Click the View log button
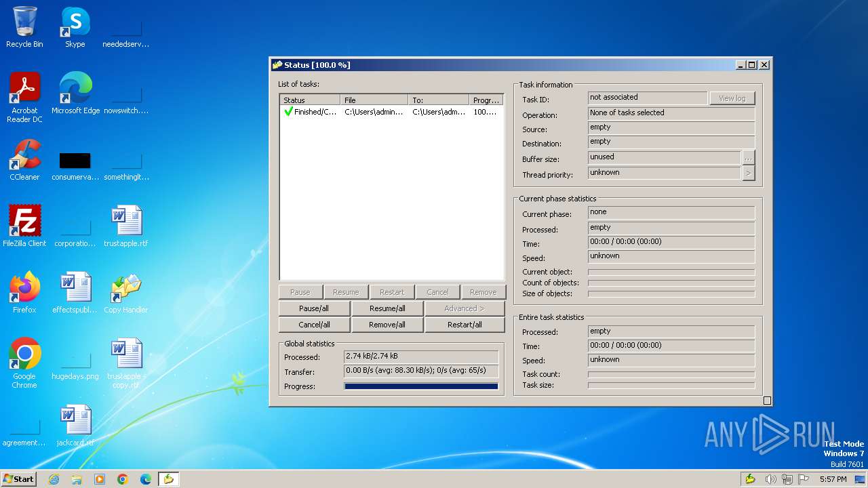Image resolution: width=868 pixels, height=488 pixels. (732, 98)
